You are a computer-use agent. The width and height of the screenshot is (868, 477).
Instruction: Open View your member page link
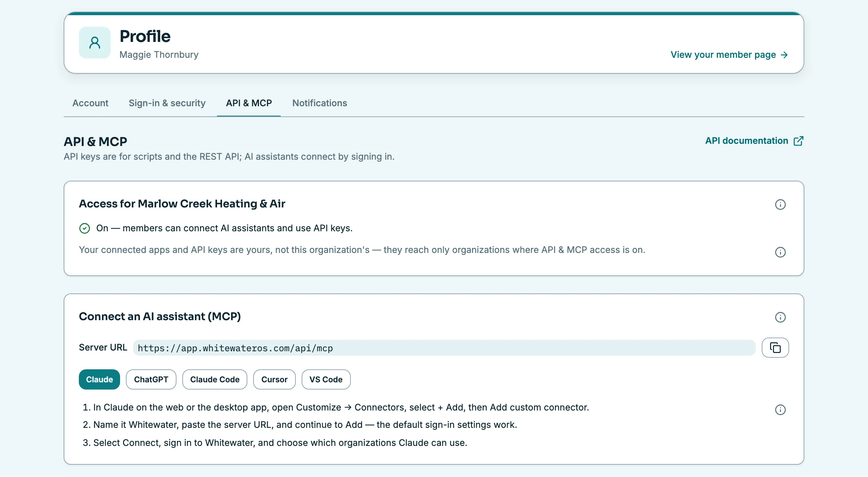coord(729,55)
